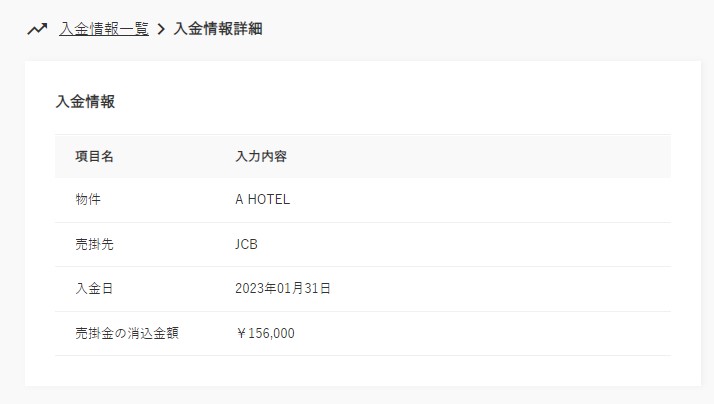Click the 入金情報 section heading
The width and height of the screenshot is (714, 404).
[x=85, y=101]
